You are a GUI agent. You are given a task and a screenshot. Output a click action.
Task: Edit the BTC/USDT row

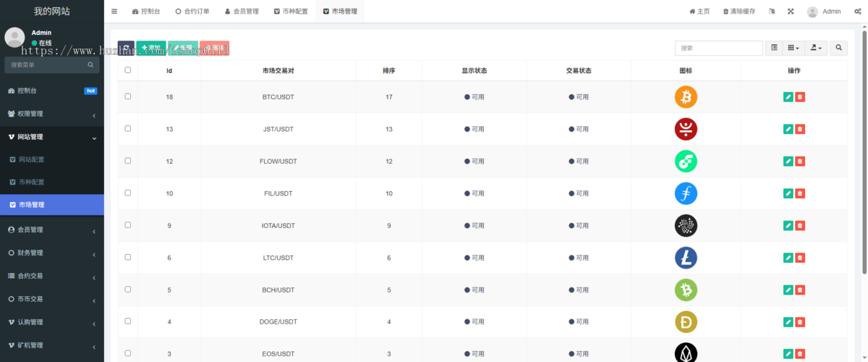point(788,97)
